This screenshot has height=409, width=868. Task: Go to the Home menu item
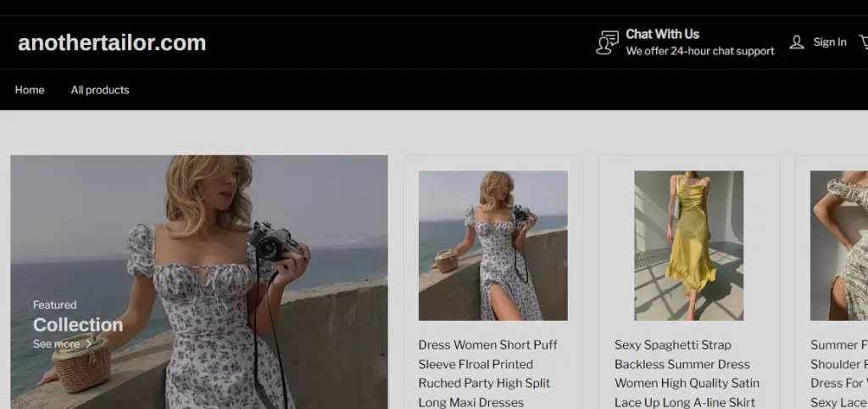(x=30, y=90)
